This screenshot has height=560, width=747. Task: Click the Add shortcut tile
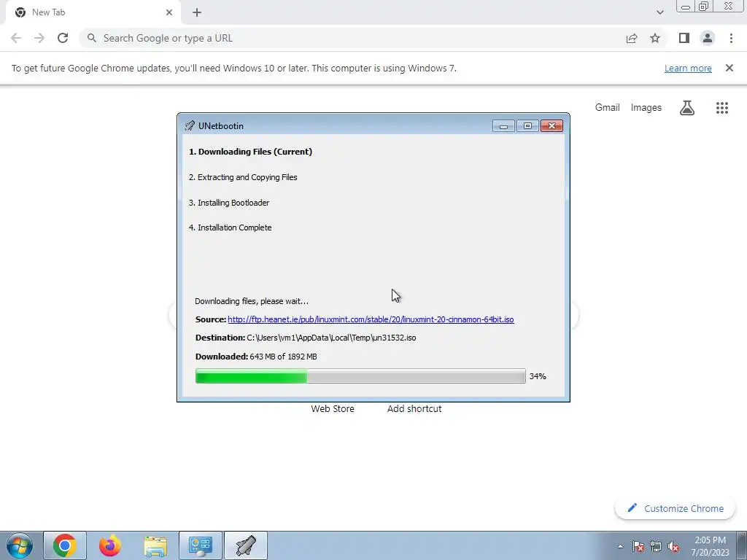(414, 408)
